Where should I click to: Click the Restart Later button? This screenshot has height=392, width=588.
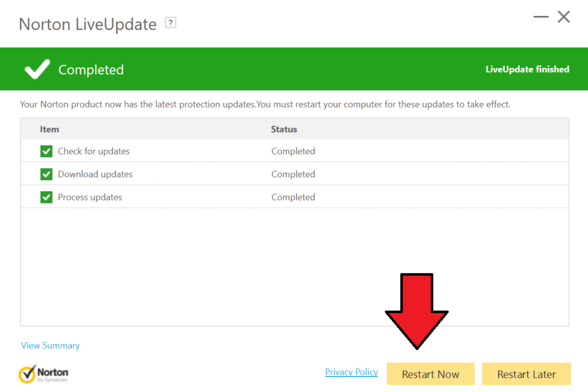(x=527, y=374)
